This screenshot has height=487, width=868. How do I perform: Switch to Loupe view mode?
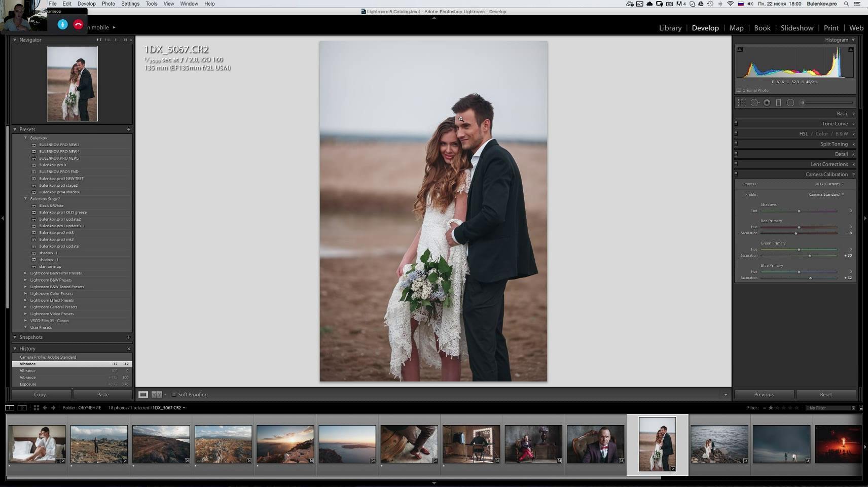tap(143, 394)
